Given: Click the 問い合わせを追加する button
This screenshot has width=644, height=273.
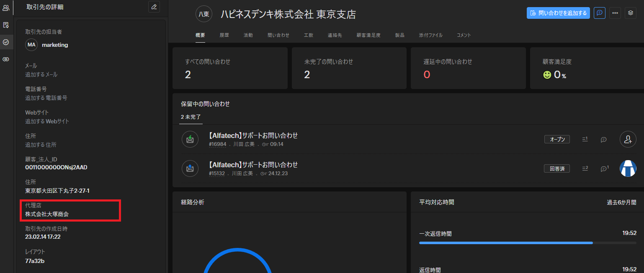Looking at the screenshot, I should coord(558,13).
